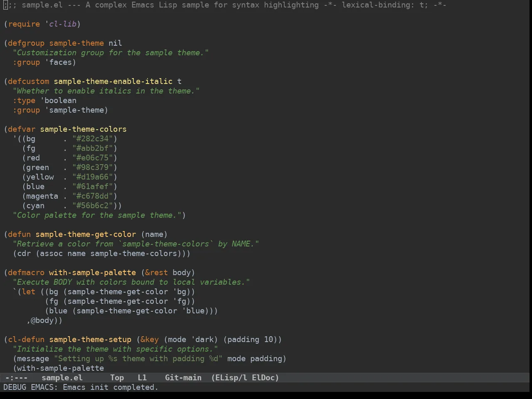Click docstring 'Execute BODY with colors bound'
This screenshot has height=399, width=532.
(x=131, y=282)
